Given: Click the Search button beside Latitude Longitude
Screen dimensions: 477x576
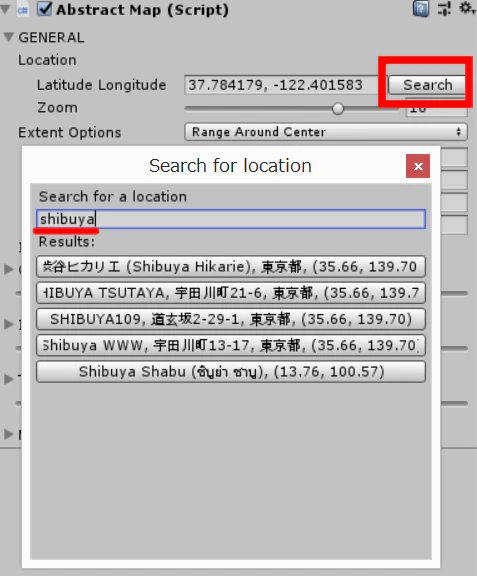Looking at the screenshot, I should (427, 85).
